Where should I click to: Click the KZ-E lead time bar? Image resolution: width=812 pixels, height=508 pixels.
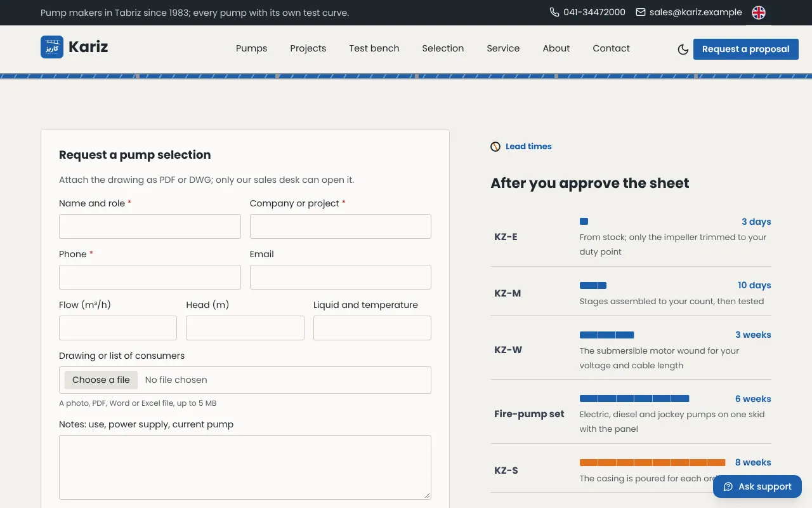pyautogui.click(x=584, y=222)
